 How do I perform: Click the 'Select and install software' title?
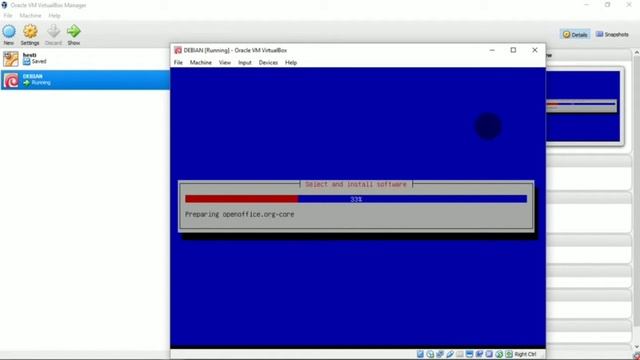[x=356, y=184]
